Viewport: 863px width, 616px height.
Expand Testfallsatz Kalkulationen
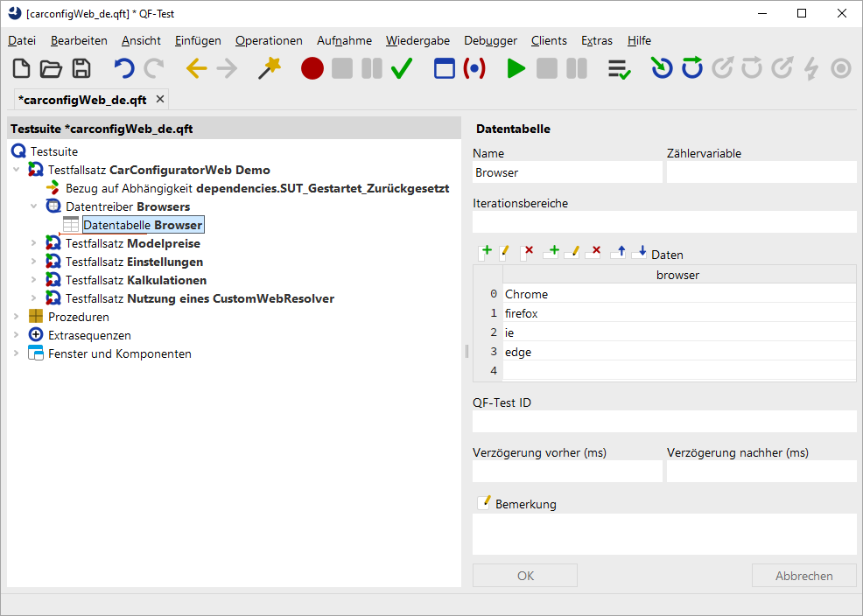pos(34,280)
